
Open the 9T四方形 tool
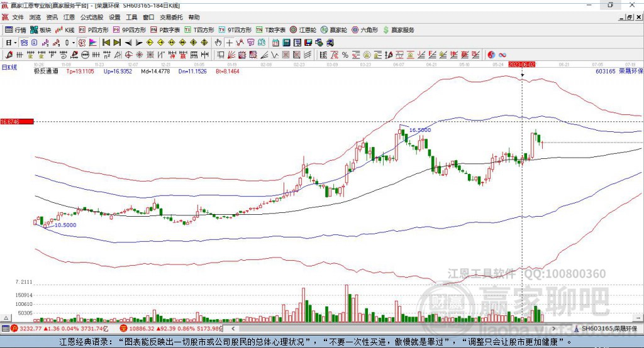click(x=235, y=30)
